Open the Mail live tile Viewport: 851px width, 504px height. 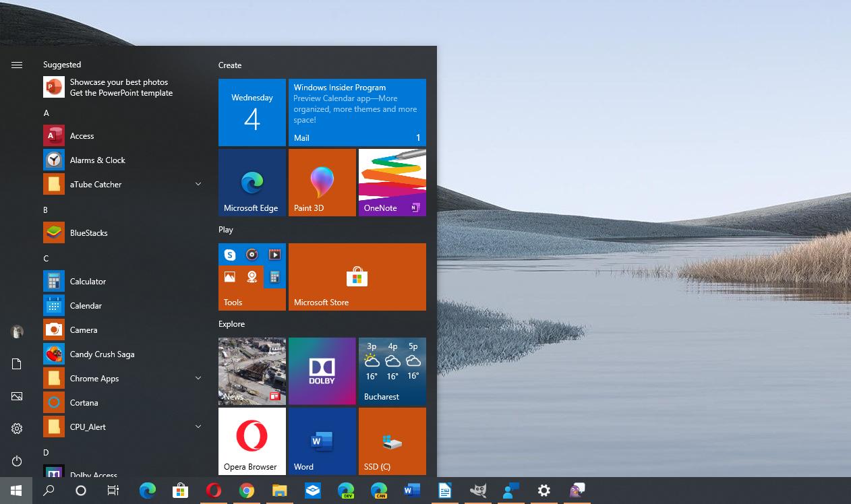pos(357,113)
